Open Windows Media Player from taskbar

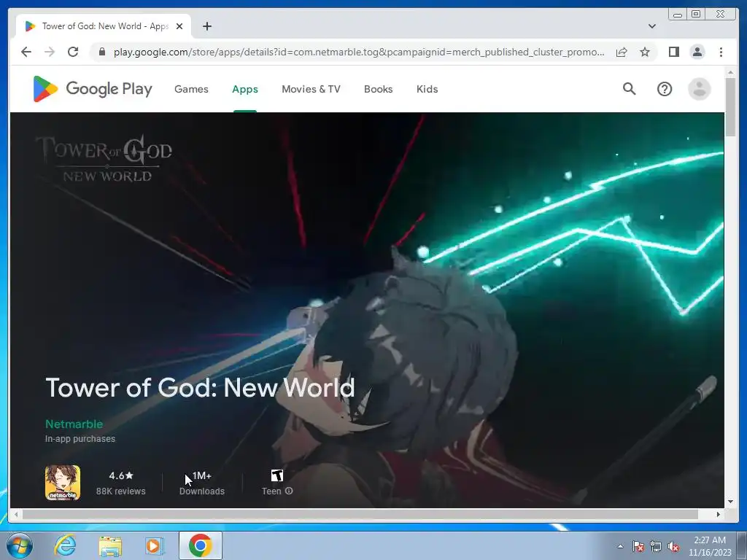pyautogui.click(x=154, y=545)
